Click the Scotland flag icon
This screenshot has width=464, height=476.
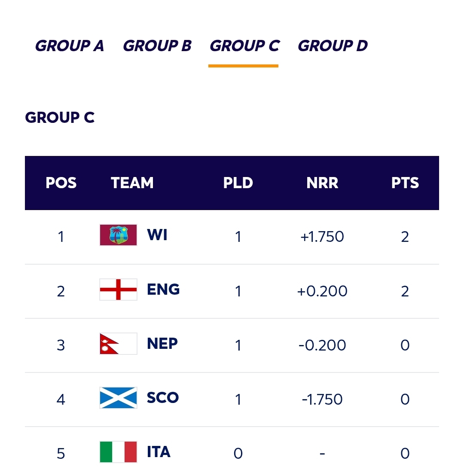118,398
